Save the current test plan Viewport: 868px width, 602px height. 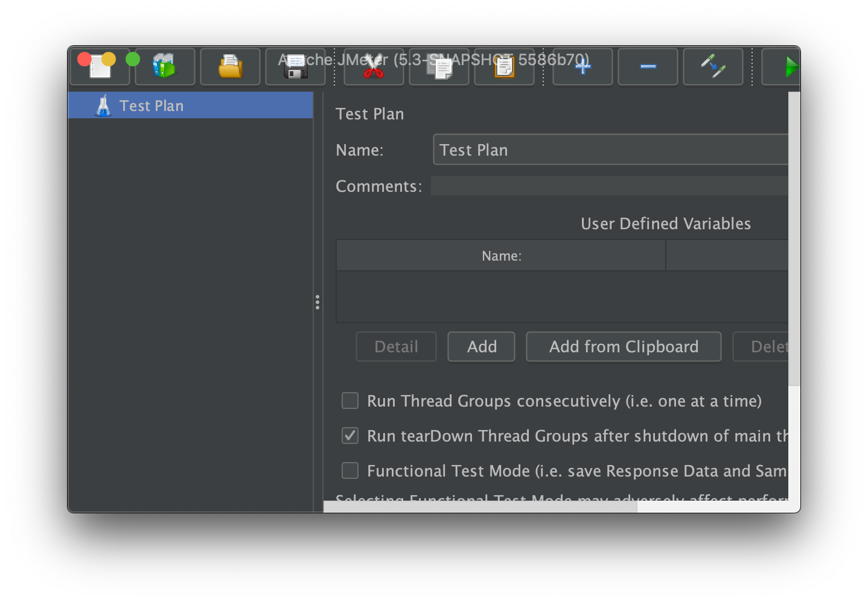coord(295,66)
